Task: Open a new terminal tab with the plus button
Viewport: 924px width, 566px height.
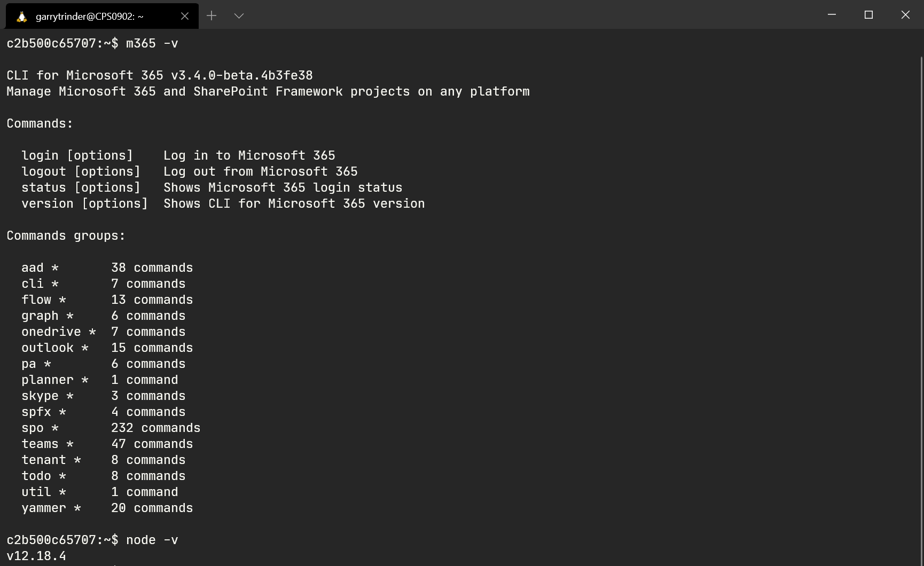Action: coord(212,15)
